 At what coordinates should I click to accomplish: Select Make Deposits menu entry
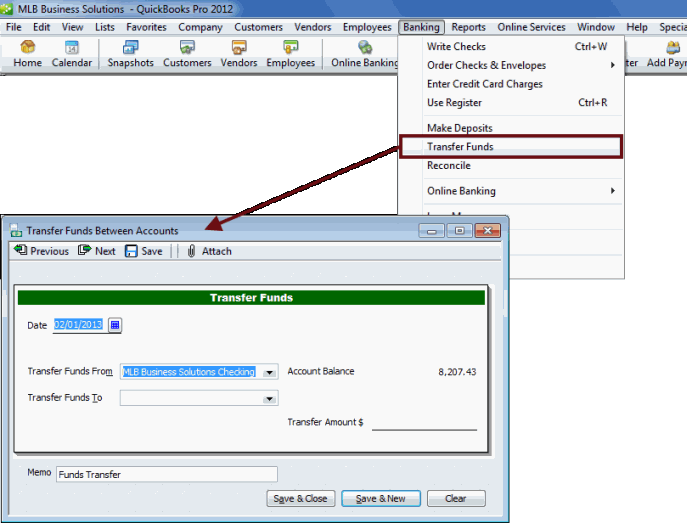pyautogui.click(x=511, y=128)
